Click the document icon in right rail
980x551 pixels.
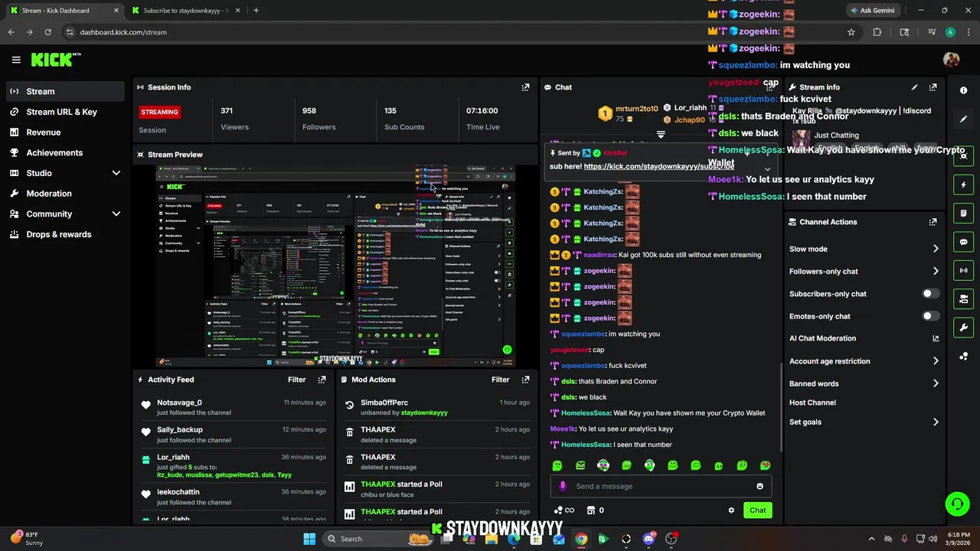coord(963,213)
